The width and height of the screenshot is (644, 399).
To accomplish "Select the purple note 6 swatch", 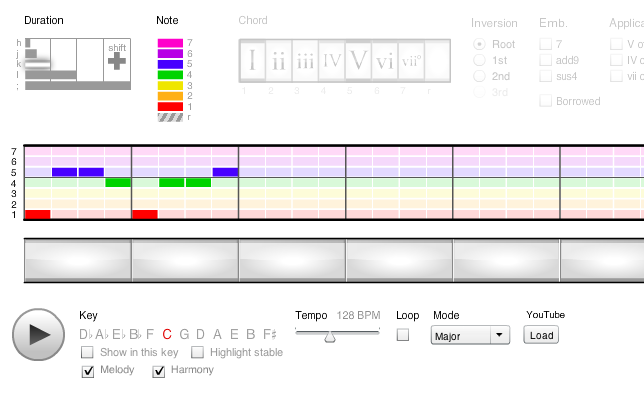I will tap(170, 53).
